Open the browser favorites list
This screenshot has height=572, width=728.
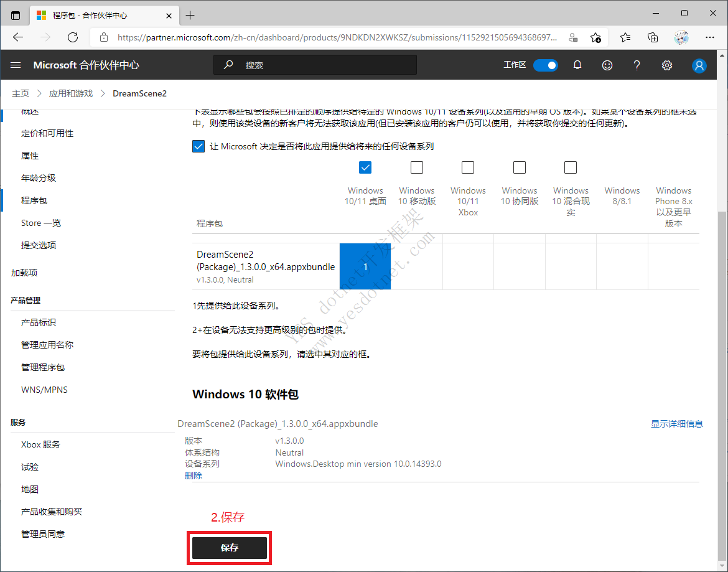click(625, 37)
